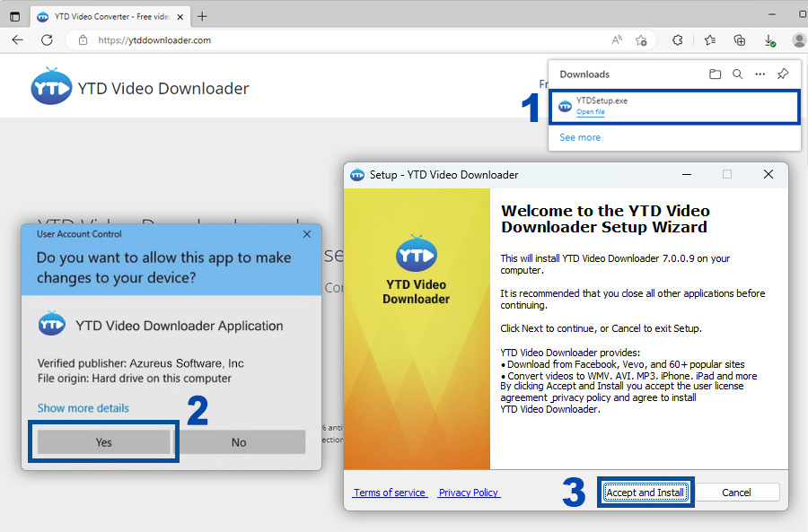Open the browser profile avatar
This screenshot has height=532, width=808.
point(799,40)
